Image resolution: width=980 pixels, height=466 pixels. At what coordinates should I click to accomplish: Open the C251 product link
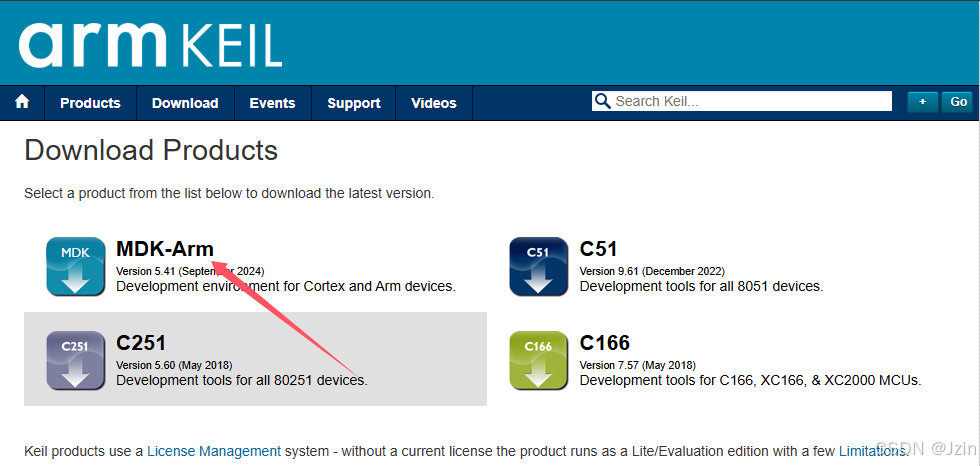coord(141,343)
